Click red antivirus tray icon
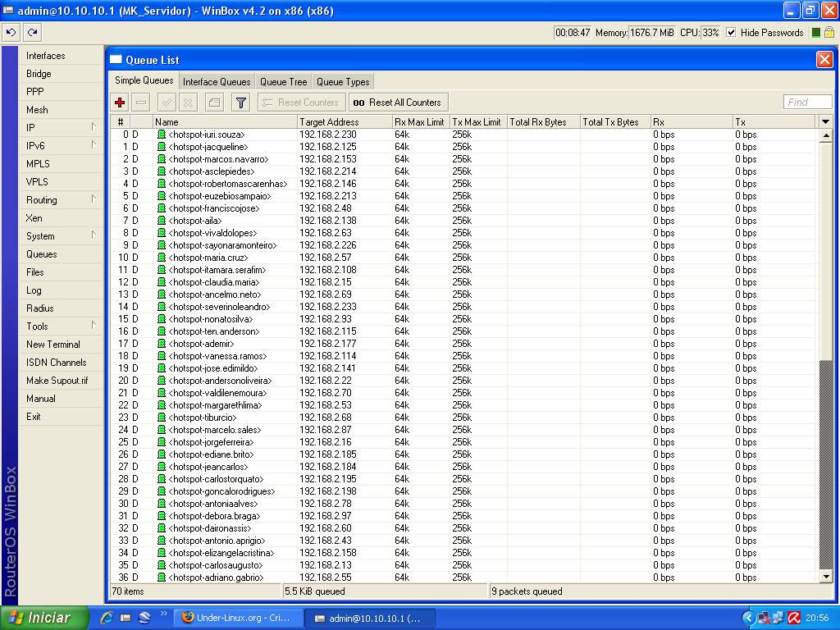 click(x=794, y=618)
